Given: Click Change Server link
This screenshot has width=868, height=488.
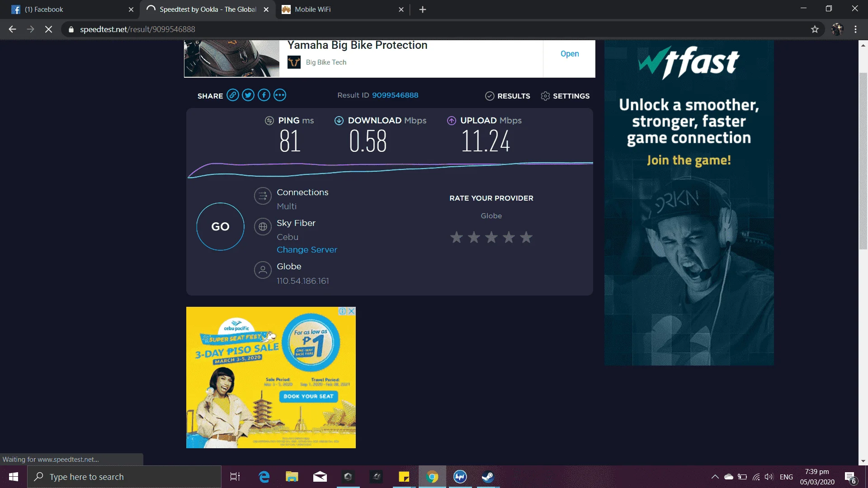Looking at the screenshot, I should (x=307, y=250).
